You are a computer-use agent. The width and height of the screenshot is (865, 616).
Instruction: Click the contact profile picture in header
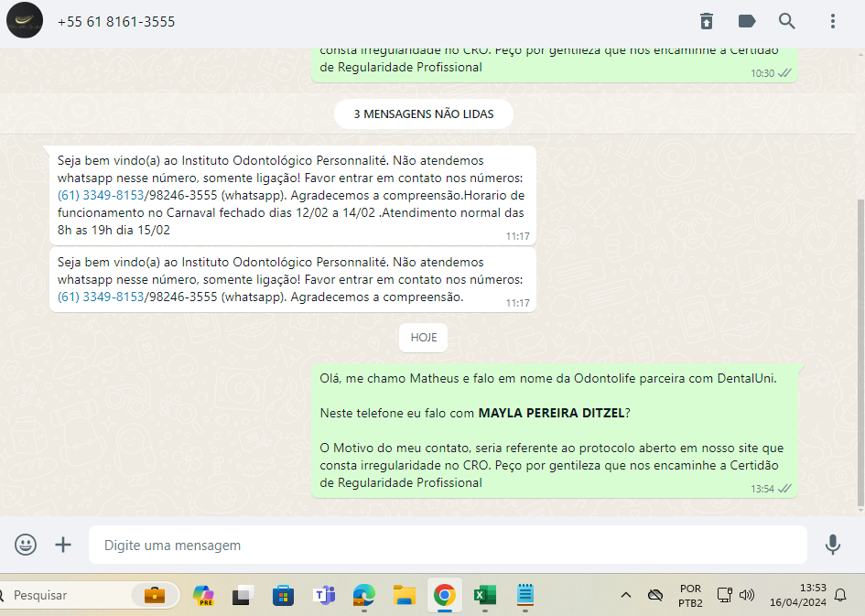coord(25,21)
